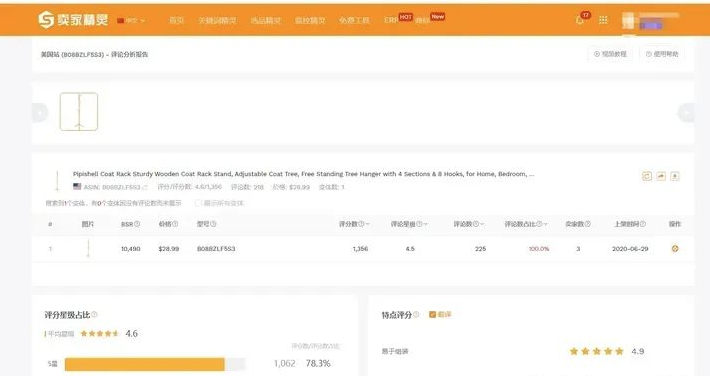Click the share icon in the product header
The image size is (710, 376).
(x=661, y=176)
